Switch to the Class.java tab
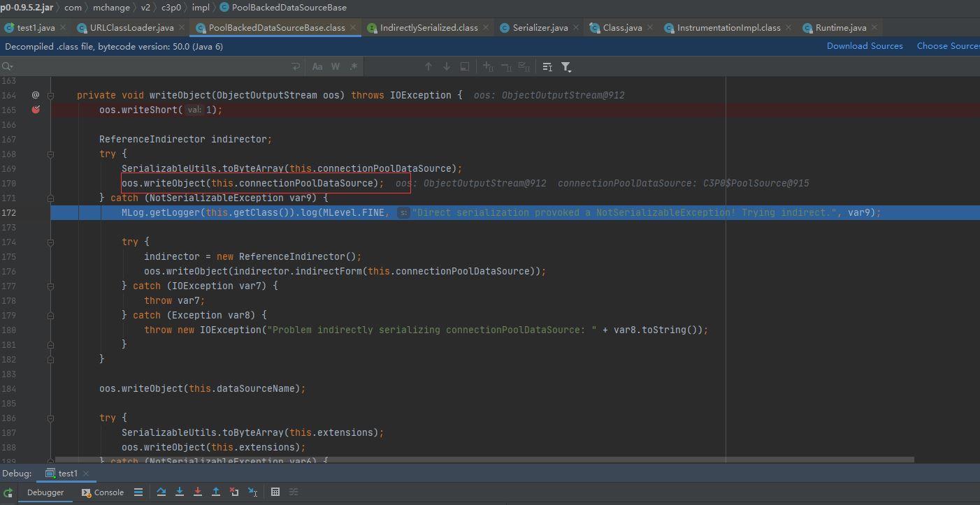Viewport: 980px width, 505px height. click(622, 28)
